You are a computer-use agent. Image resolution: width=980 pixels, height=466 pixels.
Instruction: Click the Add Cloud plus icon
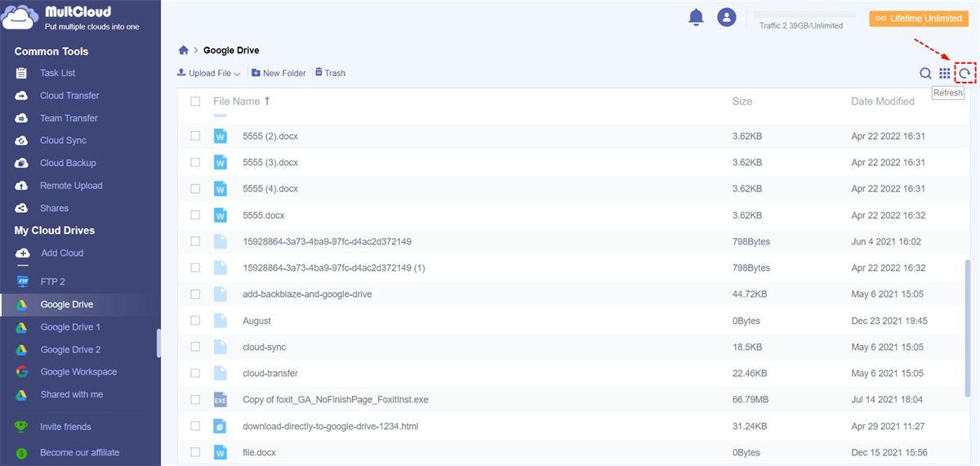click(23, 253)
